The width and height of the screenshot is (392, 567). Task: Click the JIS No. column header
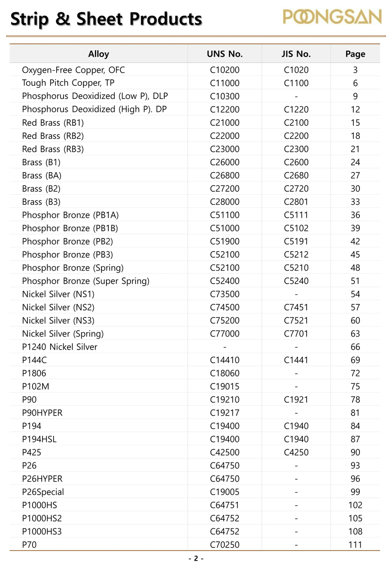pos(296,54)
